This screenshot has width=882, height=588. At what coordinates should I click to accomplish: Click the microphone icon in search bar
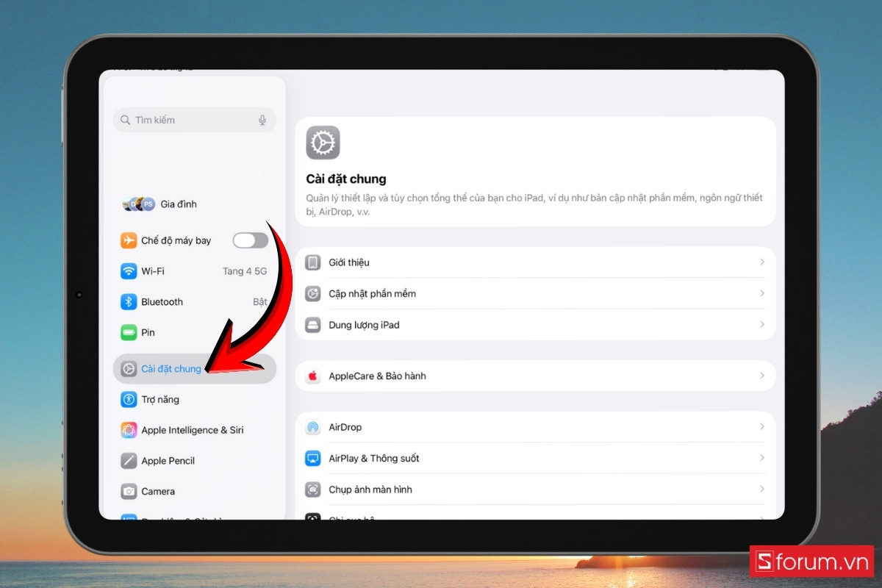[x=262, y=120]
